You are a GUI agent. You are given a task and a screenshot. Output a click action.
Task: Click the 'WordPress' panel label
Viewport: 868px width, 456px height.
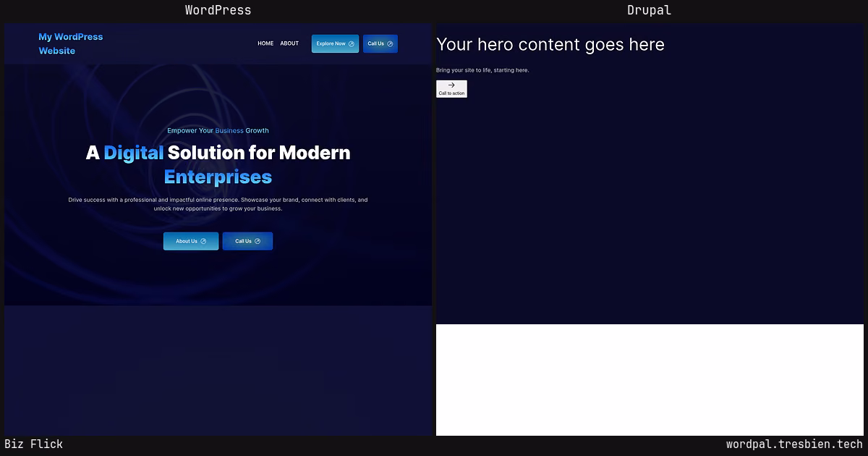(218, 10)
